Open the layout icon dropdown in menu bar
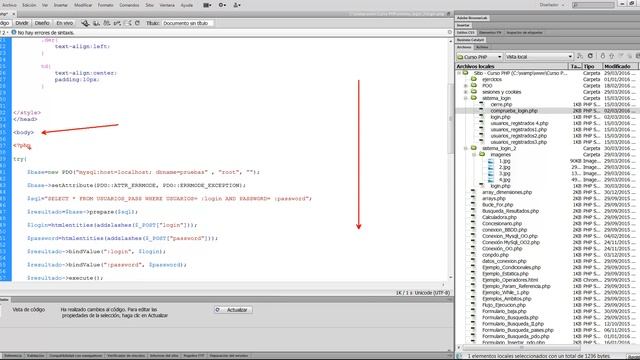This screenshot has width=640, height=360. (x=207, y=5)
